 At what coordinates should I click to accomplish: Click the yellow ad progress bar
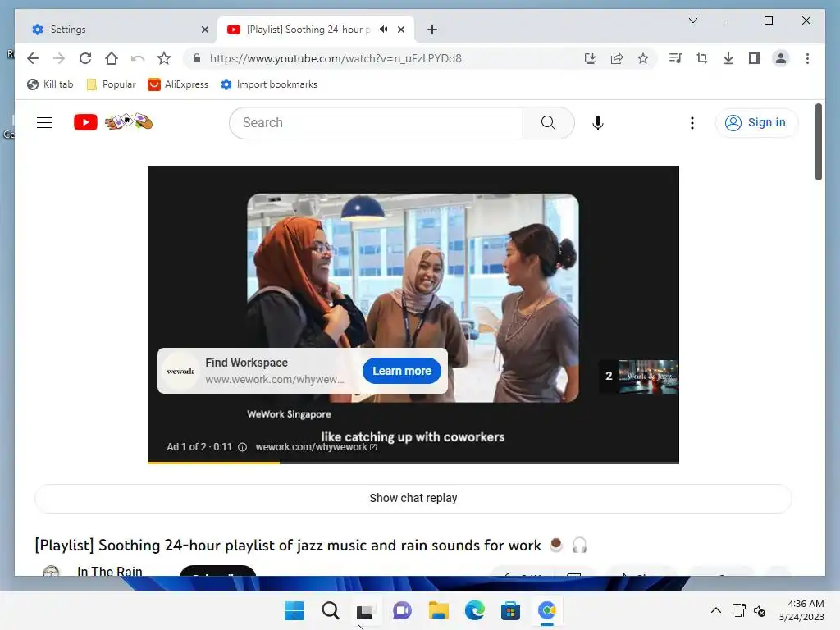pyautogui.click(x=214, y=463)
